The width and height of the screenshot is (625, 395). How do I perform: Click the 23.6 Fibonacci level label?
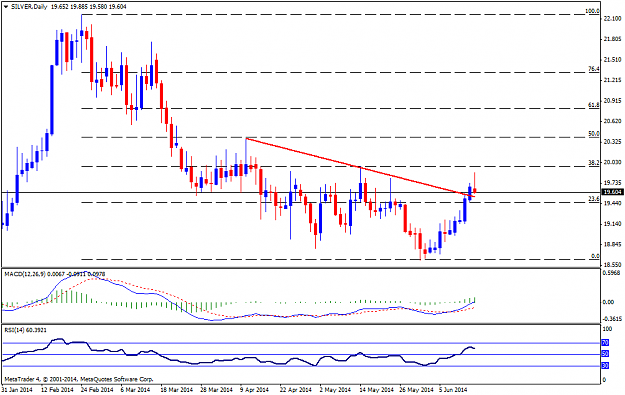point(594,198)
